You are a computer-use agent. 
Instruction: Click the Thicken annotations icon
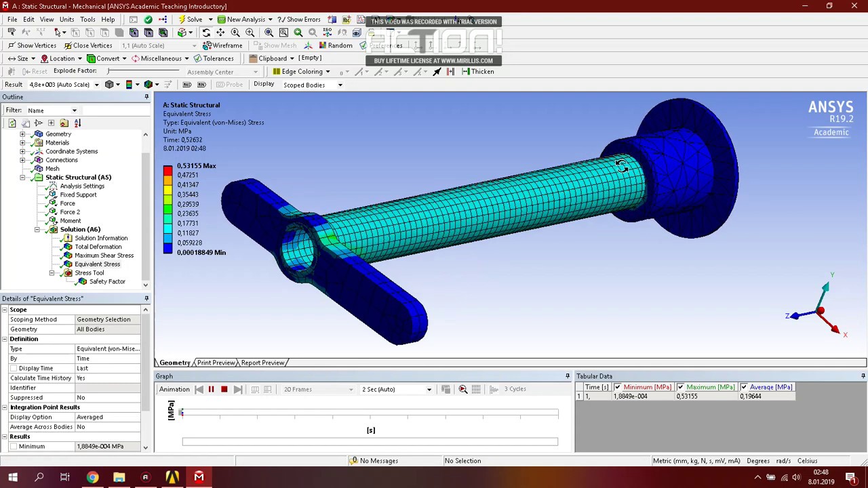[465, 71]
